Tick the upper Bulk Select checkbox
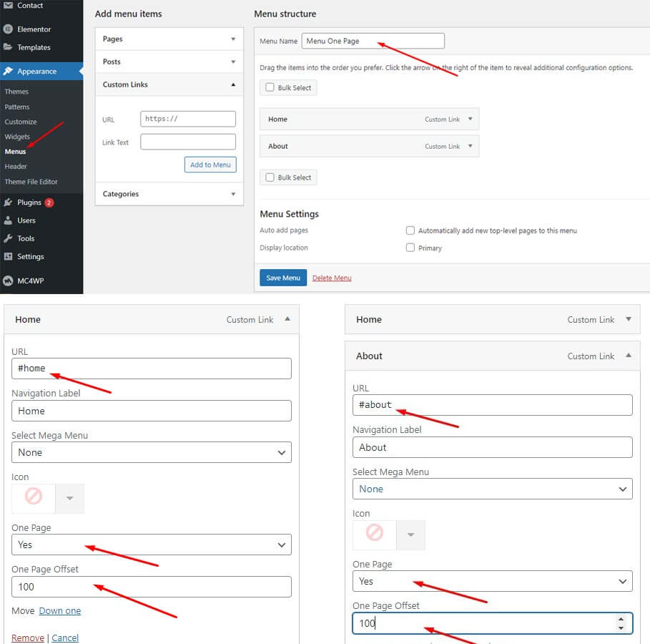The image size is (650, 644). point(270,87)
